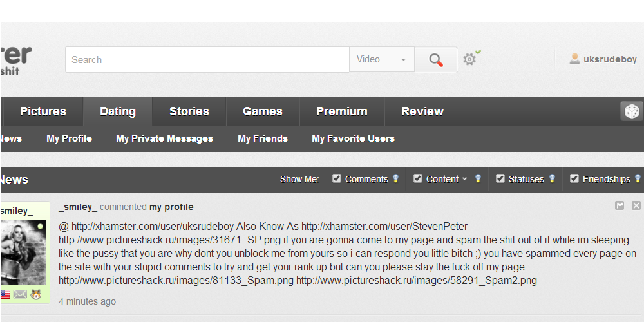This screenshot has width=644, height=322.
Task: Click the 'Show Me:' label
Action: pyautogui.click(x=299, y=179)
